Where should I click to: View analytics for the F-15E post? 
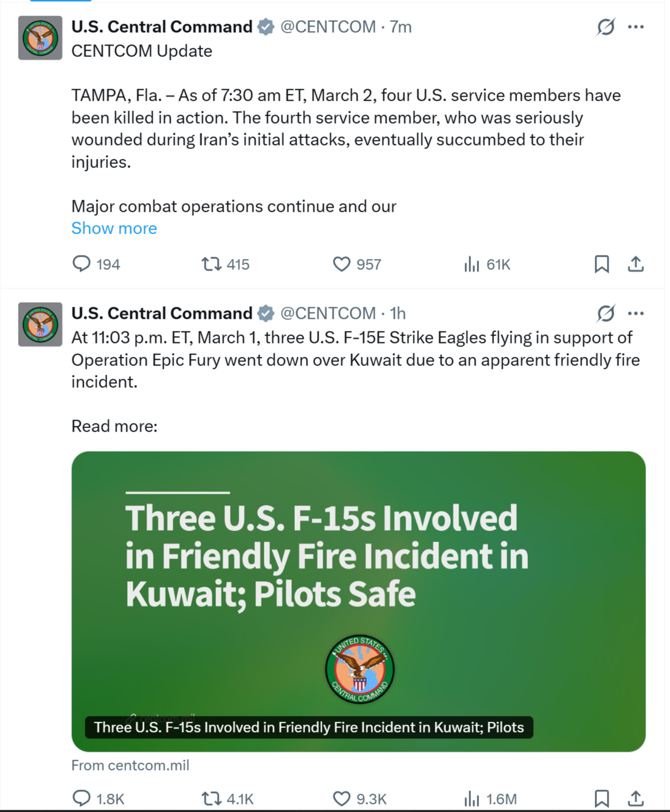471,798
